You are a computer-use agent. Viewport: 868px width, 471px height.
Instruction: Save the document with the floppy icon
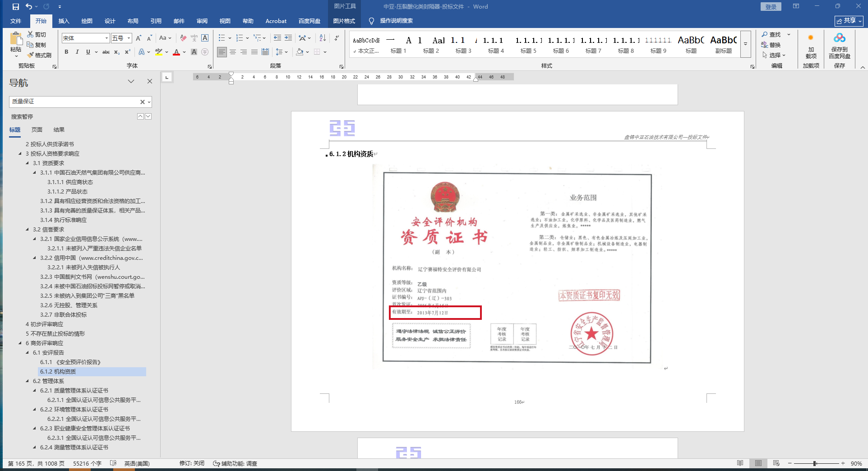pyautogui.click(x=16, y=7)
